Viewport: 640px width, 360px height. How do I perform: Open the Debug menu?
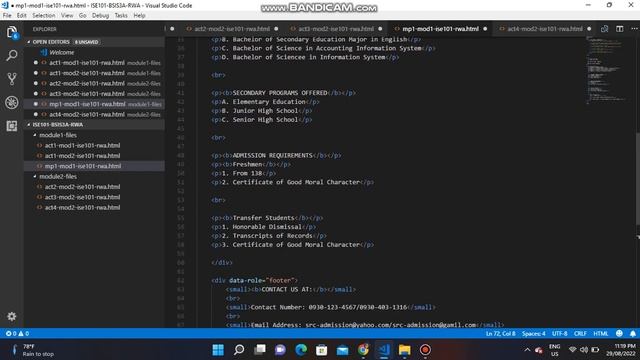(x=100, y=16)
